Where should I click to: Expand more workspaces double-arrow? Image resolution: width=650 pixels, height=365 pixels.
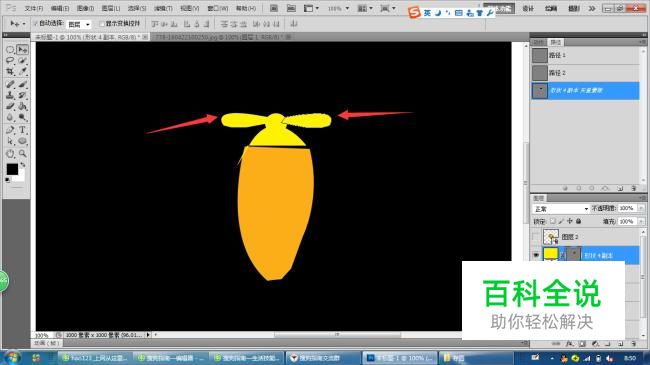(592, 8)
